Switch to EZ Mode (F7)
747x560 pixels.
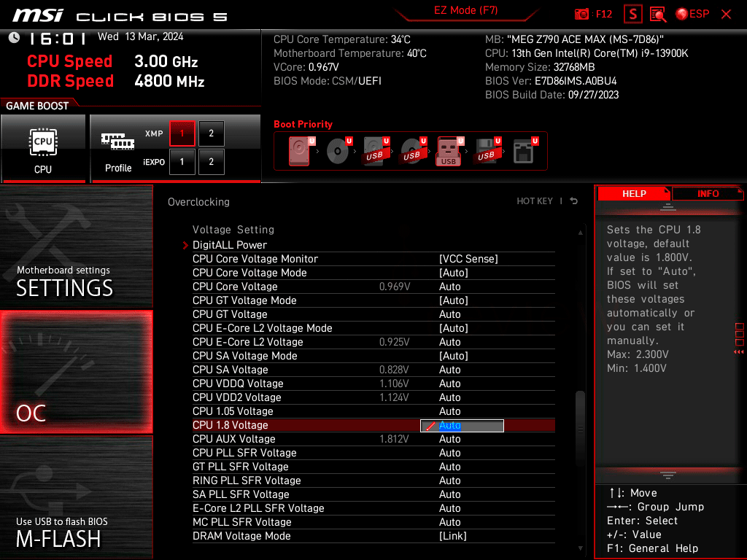465,10
